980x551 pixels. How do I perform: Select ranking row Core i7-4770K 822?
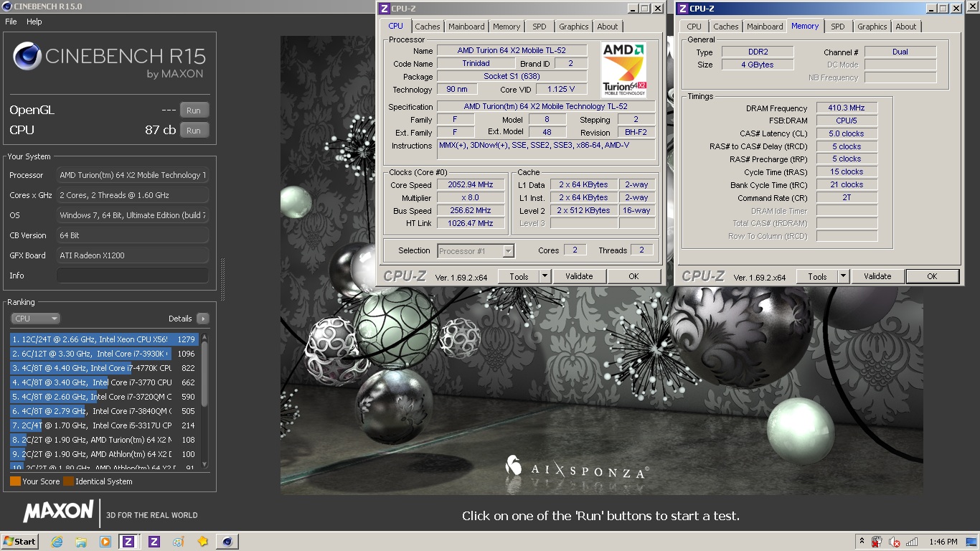pyautogui.click(x=105, y=368)
